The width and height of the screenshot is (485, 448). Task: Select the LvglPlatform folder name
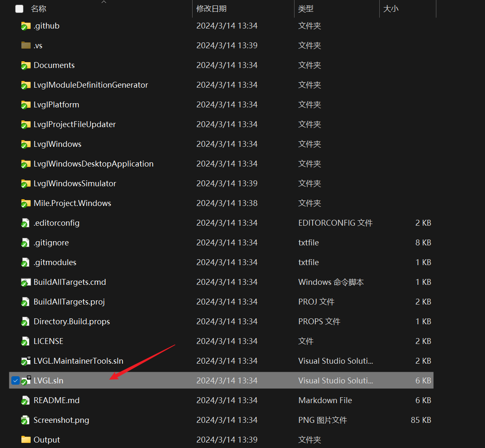coord(56,105)
